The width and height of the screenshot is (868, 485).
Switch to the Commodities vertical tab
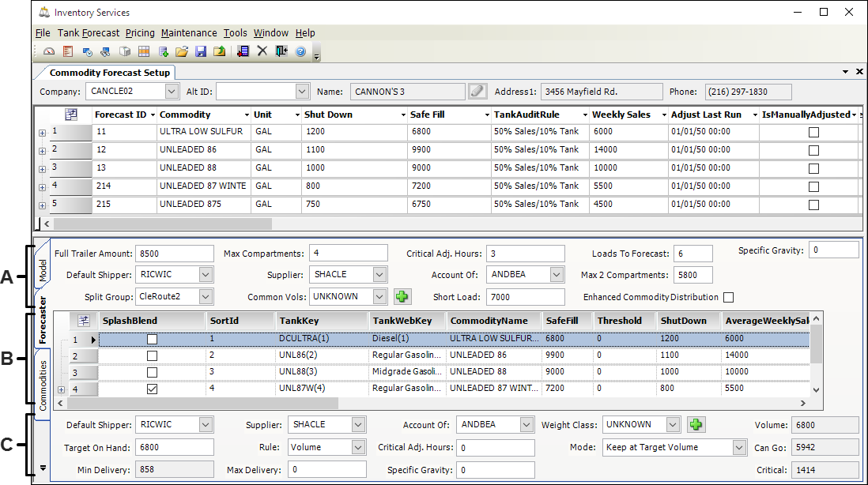pyautogui.click(x=43, y=385)
